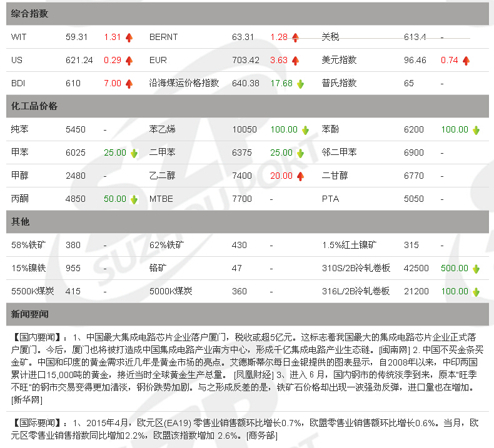
Task: Click the down arrow for 316L/2B冷轧卷板 100.00
Action: point(476,292)
